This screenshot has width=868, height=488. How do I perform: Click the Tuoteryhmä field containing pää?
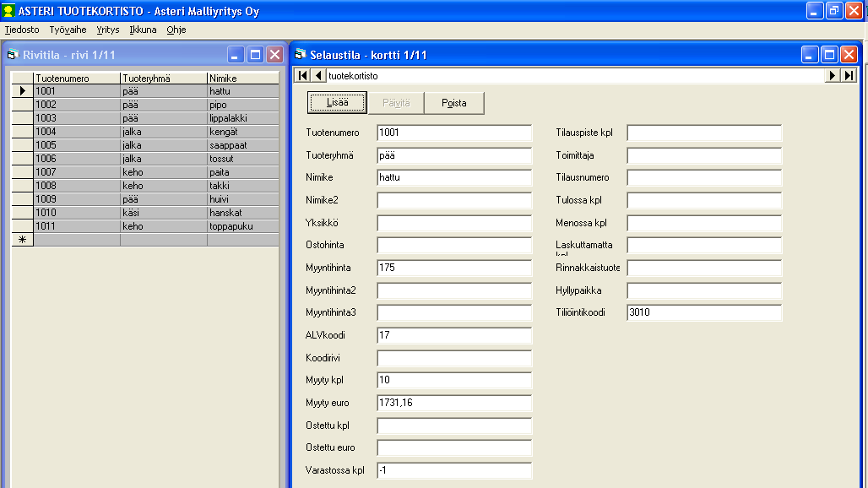pos(454,155)
